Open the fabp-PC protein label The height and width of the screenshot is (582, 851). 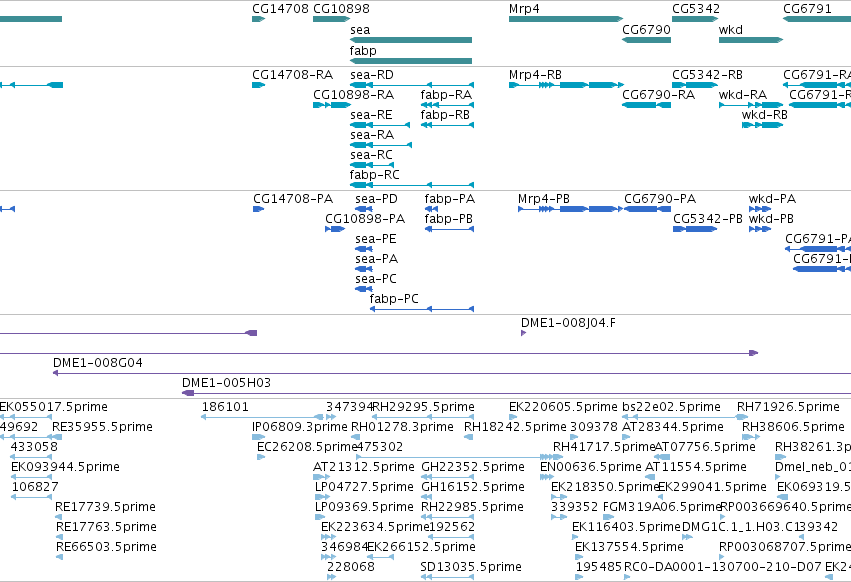click(394, 299)
